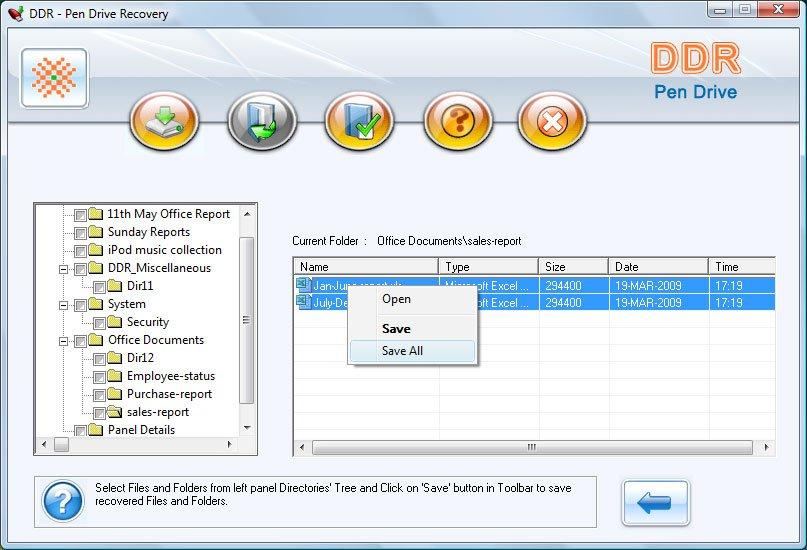Check the Dir11 checkbox
This screenshot has width=807, height=550.
[x=99, y=287]
